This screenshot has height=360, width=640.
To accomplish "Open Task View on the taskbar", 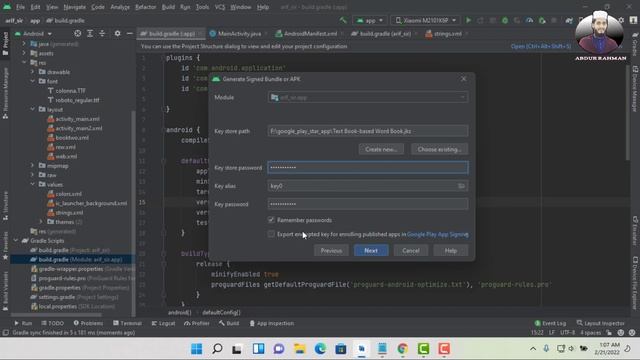I will coord(237,349).
